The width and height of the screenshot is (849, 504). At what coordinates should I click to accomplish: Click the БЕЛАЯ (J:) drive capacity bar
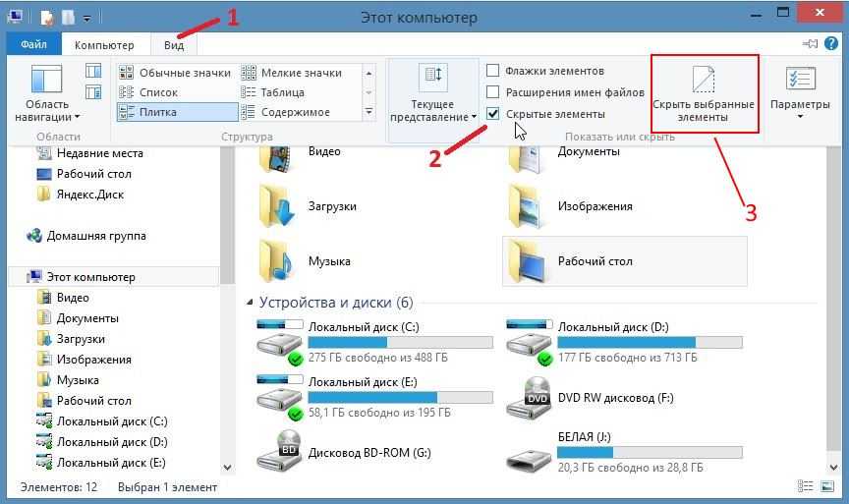coord(649,453)
